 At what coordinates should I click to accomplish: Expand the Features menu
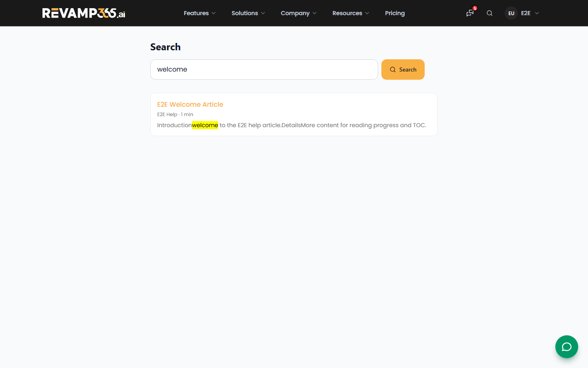coord(200,13)
